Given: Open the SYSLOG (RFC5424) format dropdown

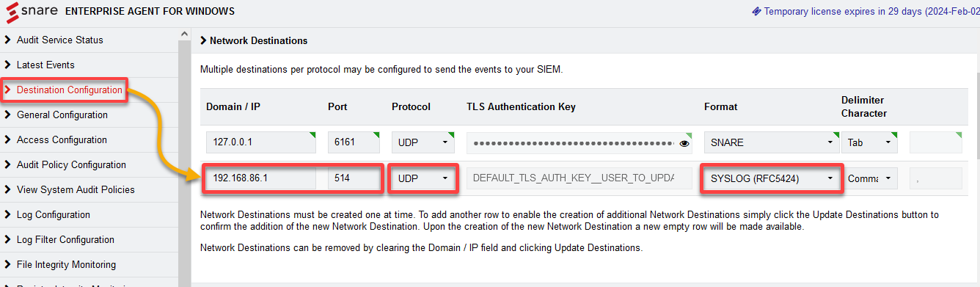Looking at the screenshot, I should point(769,178).
